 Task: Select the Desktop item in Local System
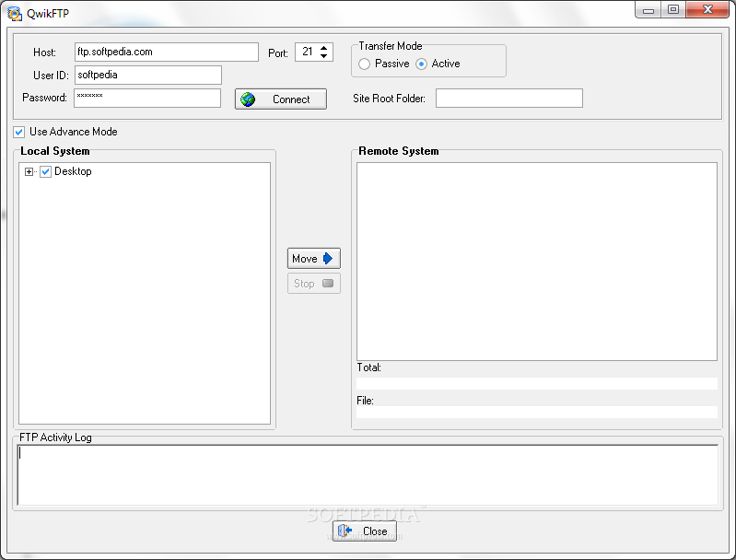coord(73,171)
